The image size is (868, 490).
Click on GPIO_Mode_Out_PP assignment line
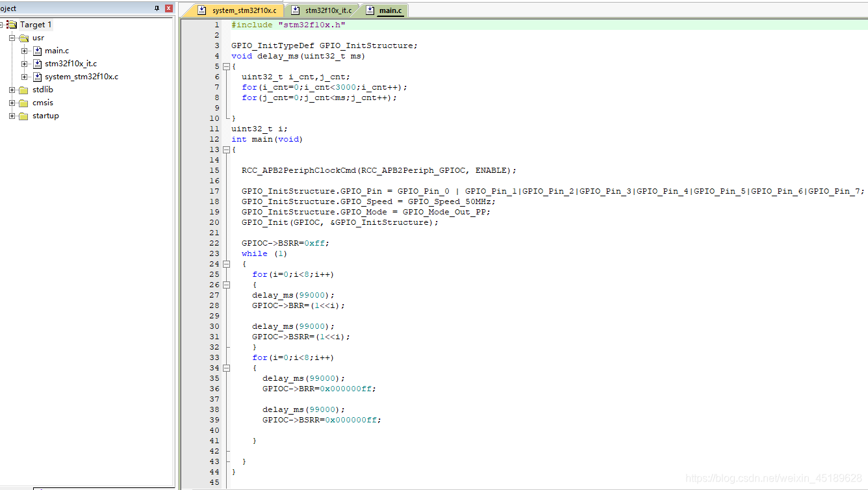tap(366, 212)
